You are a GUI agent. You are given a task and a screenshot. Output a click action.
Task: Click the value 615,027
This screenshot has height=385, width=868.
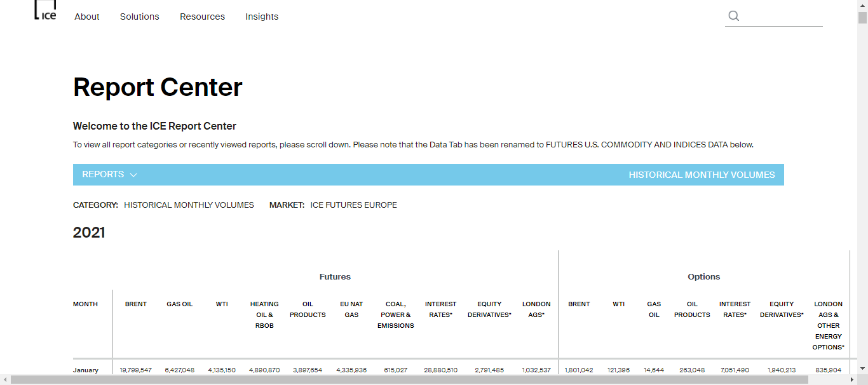click(396, 370)
